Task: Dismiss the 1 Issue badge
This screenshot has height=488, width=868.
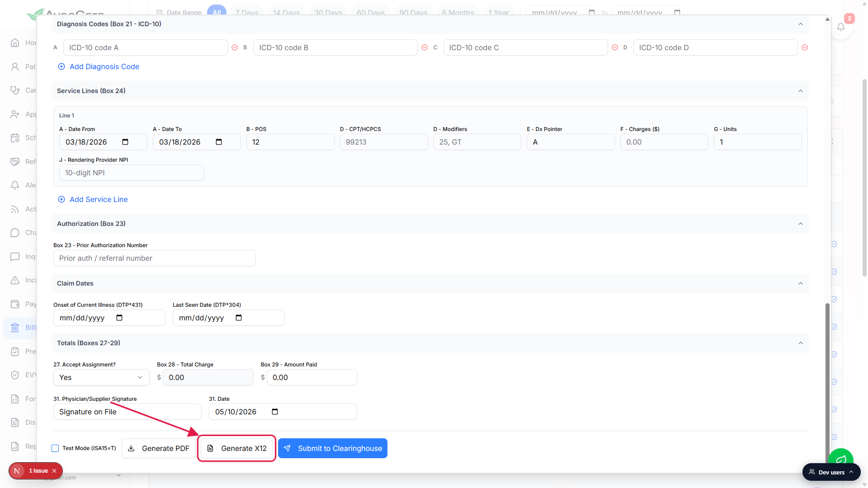Action: click(x=54, y=471)
